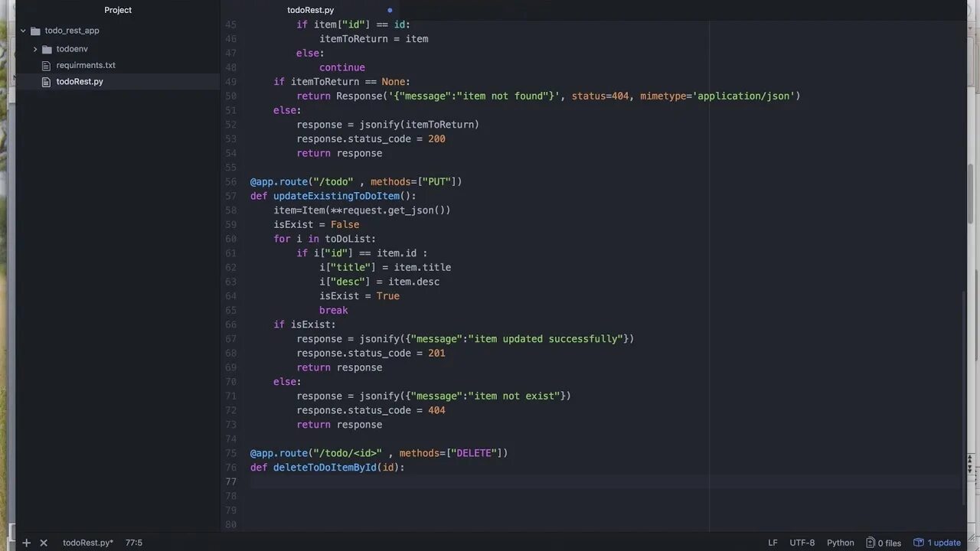This screenshot has height=551, width=980.
Task: Select todoRest.py in the project tree
Action: [80, 81]
